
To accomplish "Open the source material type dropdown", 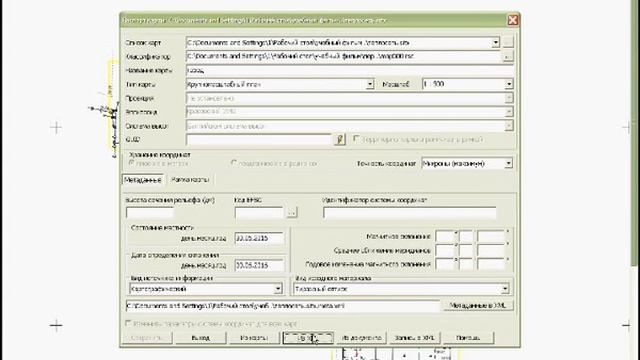I will 505,289.
